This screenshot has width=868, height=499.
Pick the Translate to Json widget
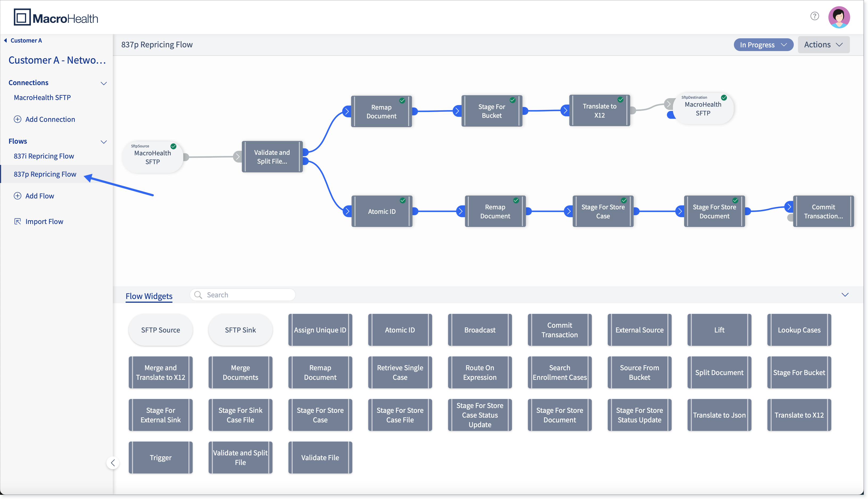[x=719, y=415]
